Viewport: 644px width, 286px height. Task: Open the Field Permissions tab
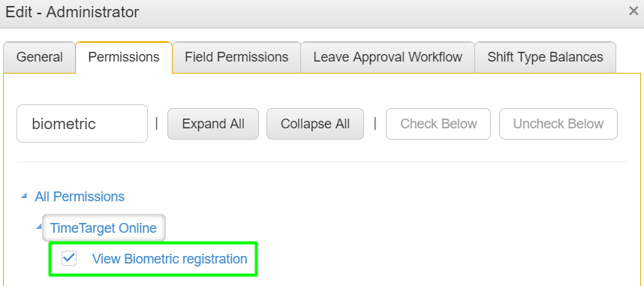(x=236, y=57)
